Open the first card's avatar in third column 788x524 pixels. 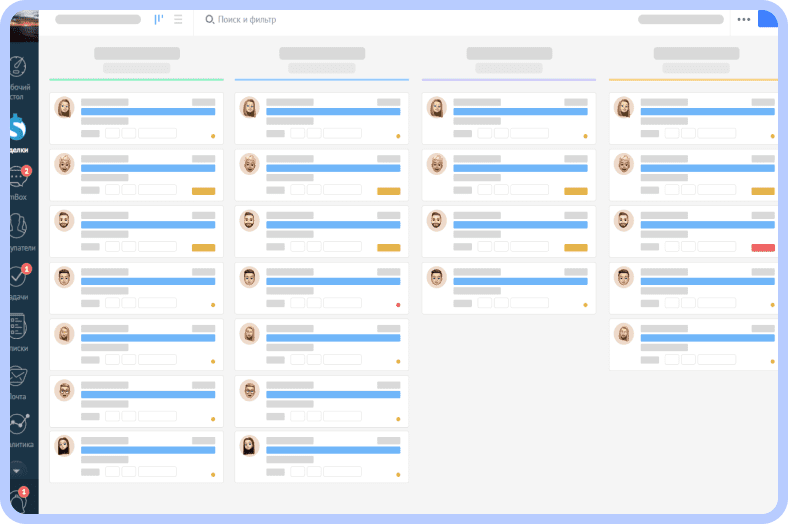point(437,108)
